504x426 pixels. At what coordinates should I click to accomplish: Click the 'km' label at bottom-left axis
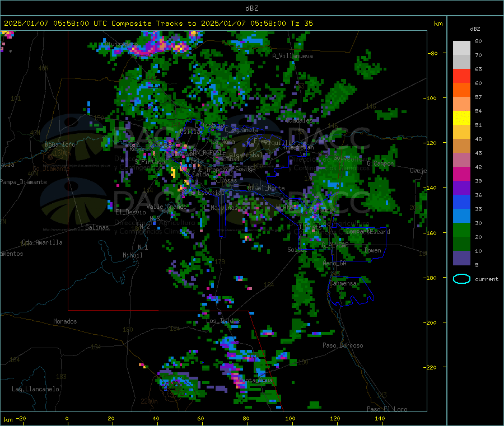(x=8, y=420)
